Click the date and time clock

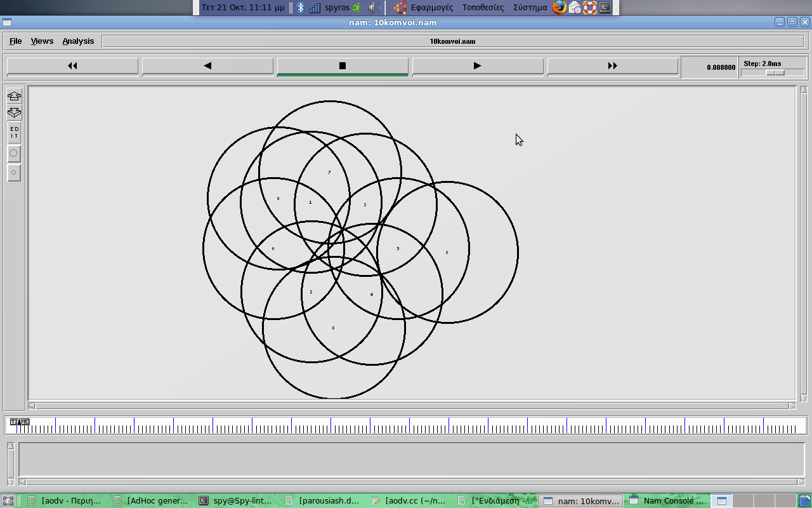(x=243, y=8)
